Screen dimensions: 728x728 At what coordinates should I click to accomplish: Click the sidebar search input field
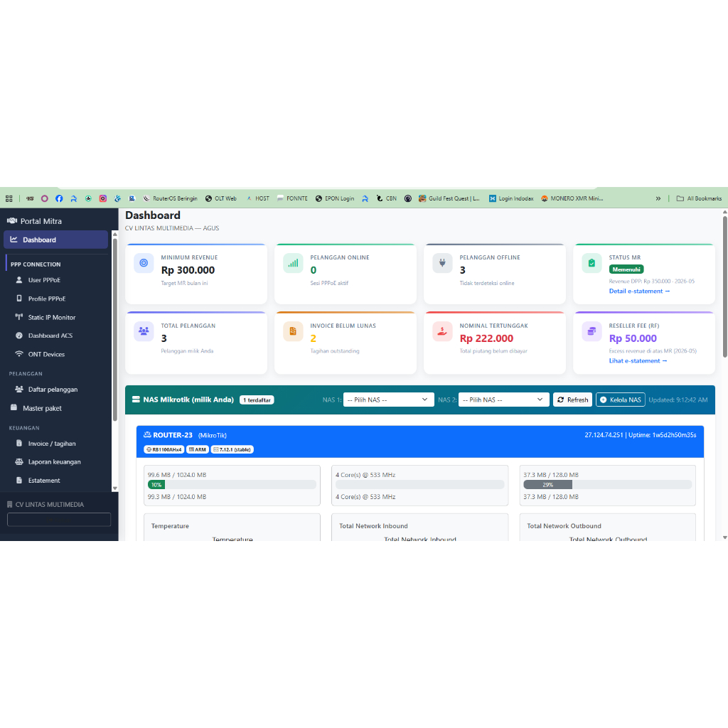tap(59, 520)
